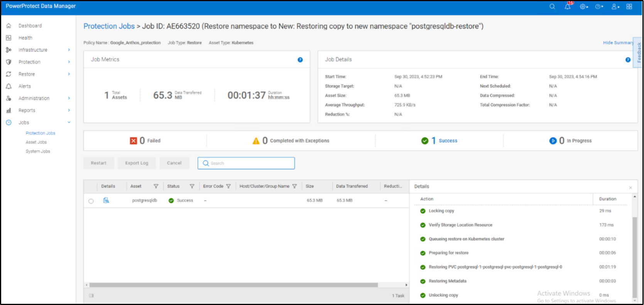Click the Restore sidebar icon
The height and width of the screenshot is (305, 644).
coord(8,74)
